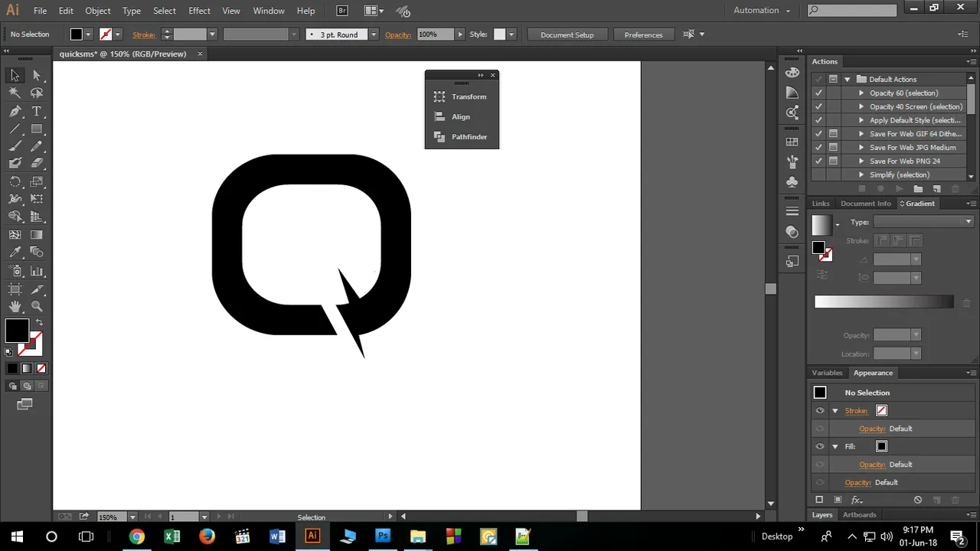Select the Type tool
This screenshot has width=980, height=551.
(37, 111)
